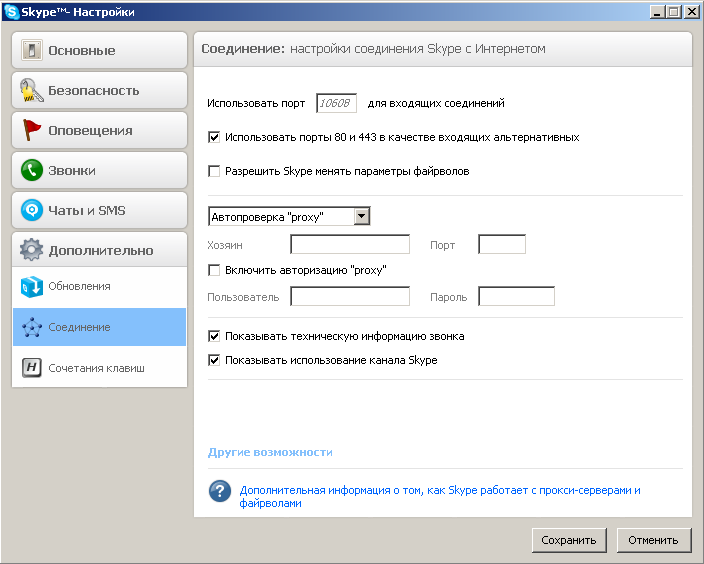Click the red flag icon for Оповещения
704x564 pixels.
(x=31, y=130)
